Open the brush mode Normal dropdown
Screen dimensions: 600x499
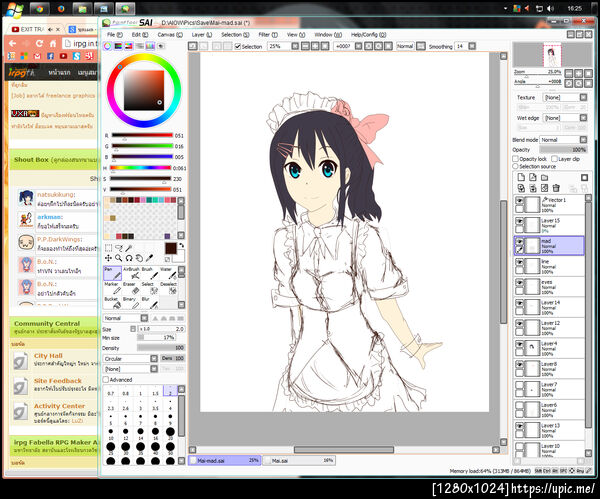pos(144,318)
